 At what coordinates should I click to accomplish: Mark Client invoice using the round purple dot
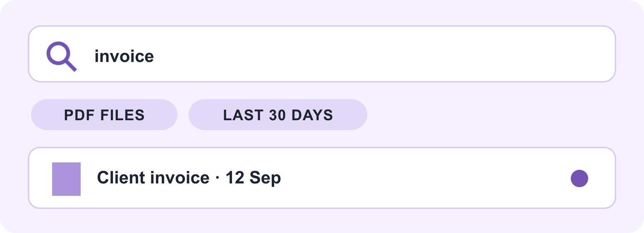[x=579, y=178]
